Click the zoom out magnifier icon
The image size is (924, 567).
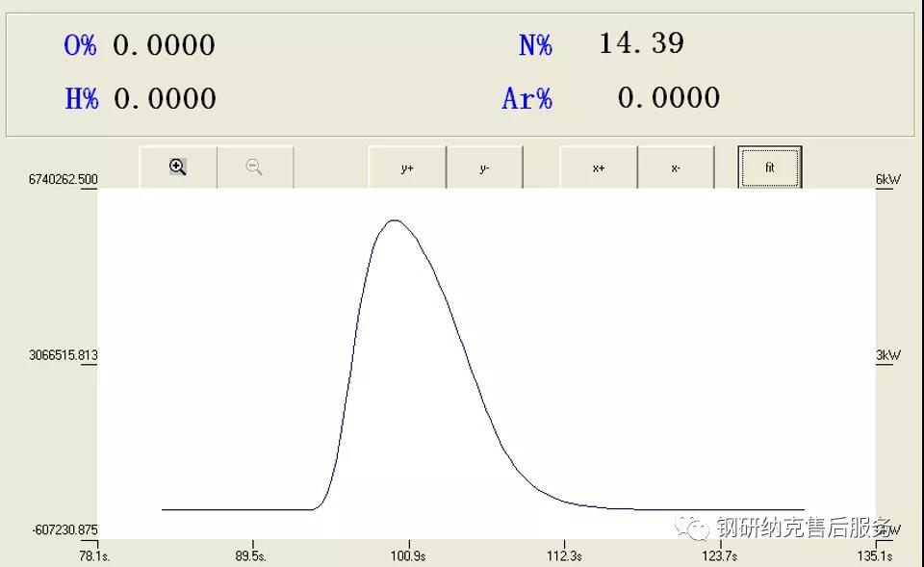point(254,168)
